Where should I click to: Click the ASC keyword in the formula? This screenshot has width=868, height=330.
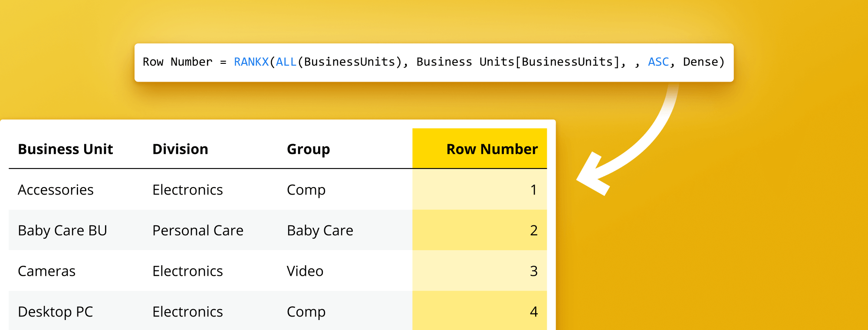pyautogui.click(x=658, y=62)
